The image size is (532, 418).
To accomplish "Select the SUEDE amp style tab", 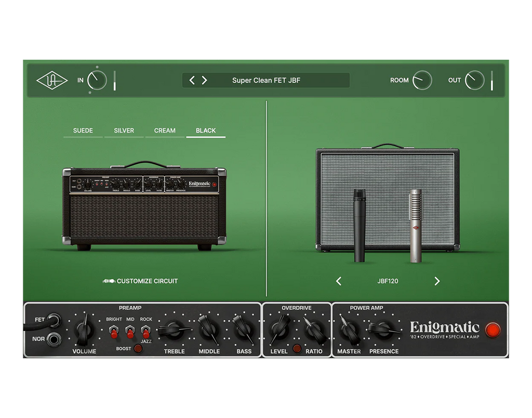I will pos(83,130).
